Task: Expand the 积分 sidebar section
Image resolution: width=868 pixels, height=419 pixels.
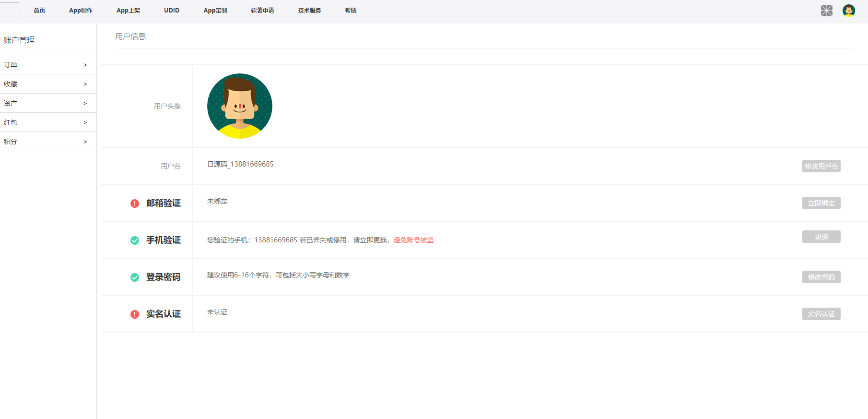Action: coord(48,142)
